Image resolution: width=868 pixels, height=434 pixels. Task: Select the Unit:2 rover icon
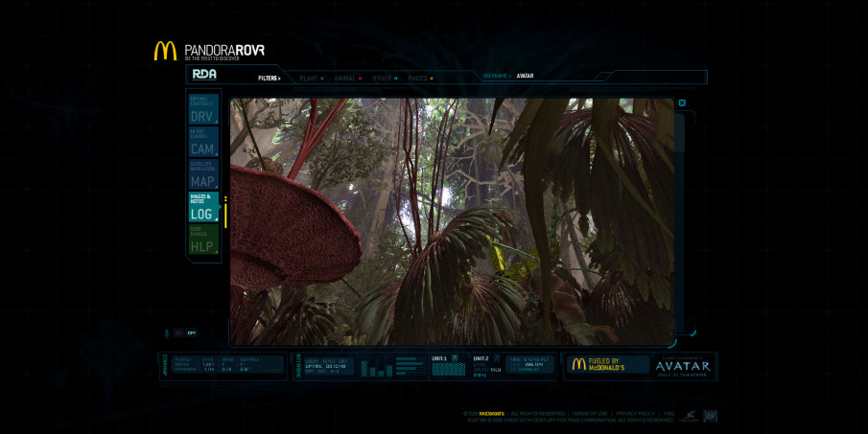[497, 358]
